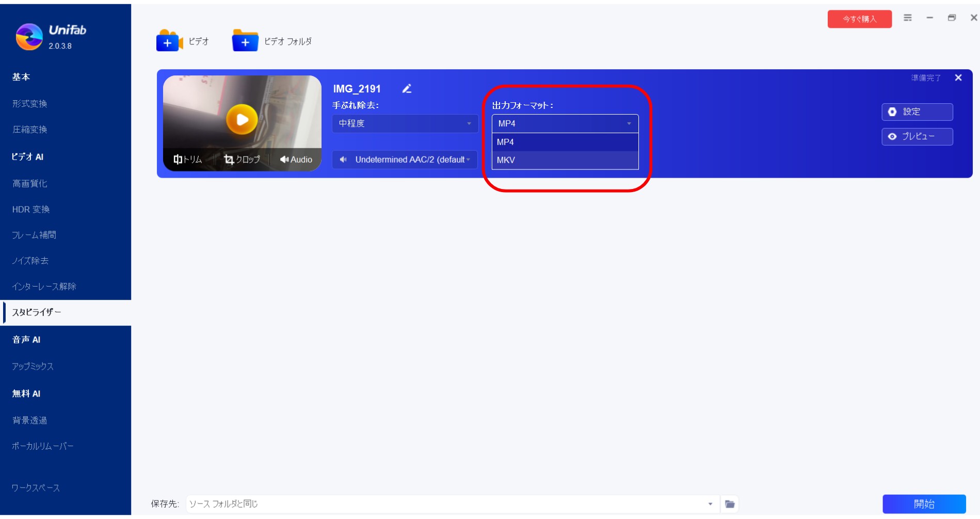Viewport: 980px width, 519px height.
Task: Open the Crop tool
Action: pyautogui.click(x=242, y=160)
